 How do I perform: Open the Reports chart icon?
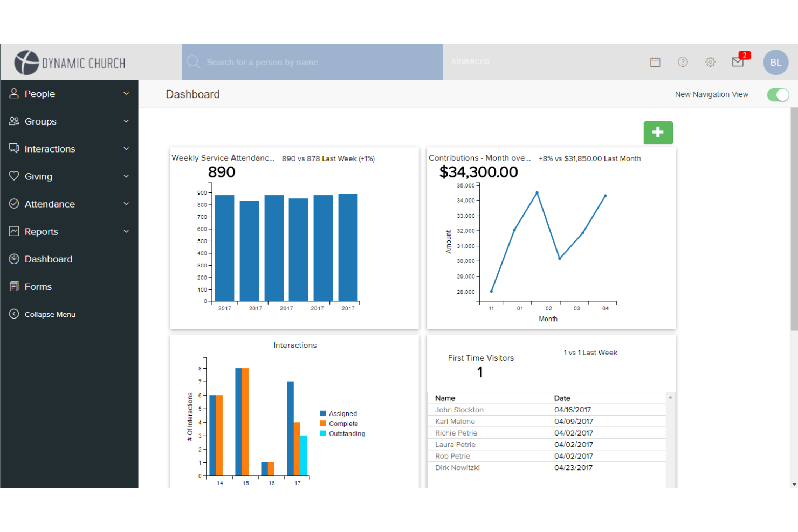pyautogui.click(x=14, y=231)
